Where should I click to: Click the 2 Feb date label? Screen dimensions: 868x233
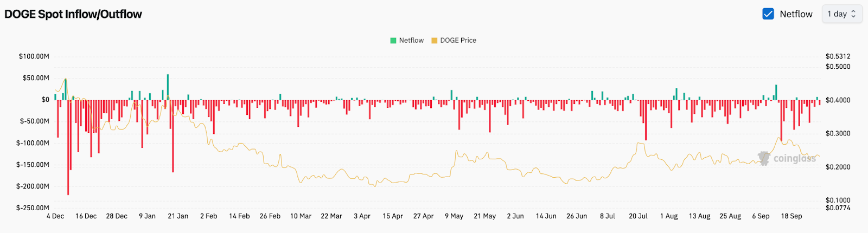point(209,216)
